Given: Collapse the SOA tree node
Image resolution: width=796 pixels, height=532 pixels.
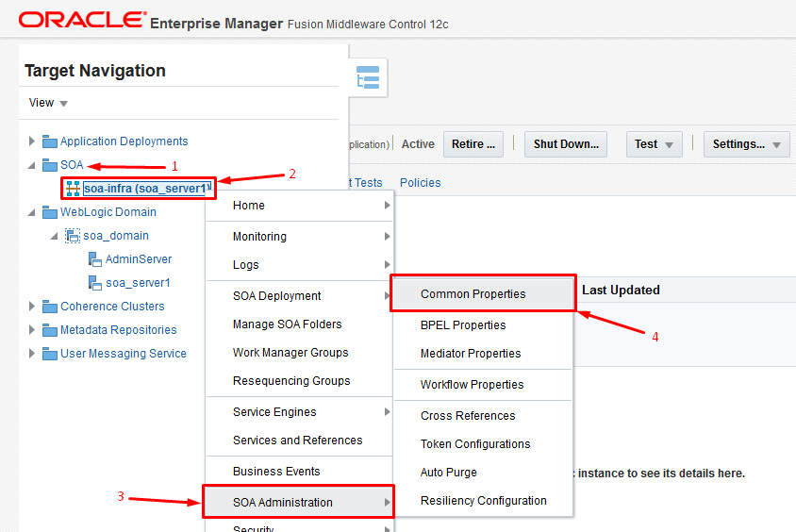Looking at the screenshot, I should click(x=31, y=165).
